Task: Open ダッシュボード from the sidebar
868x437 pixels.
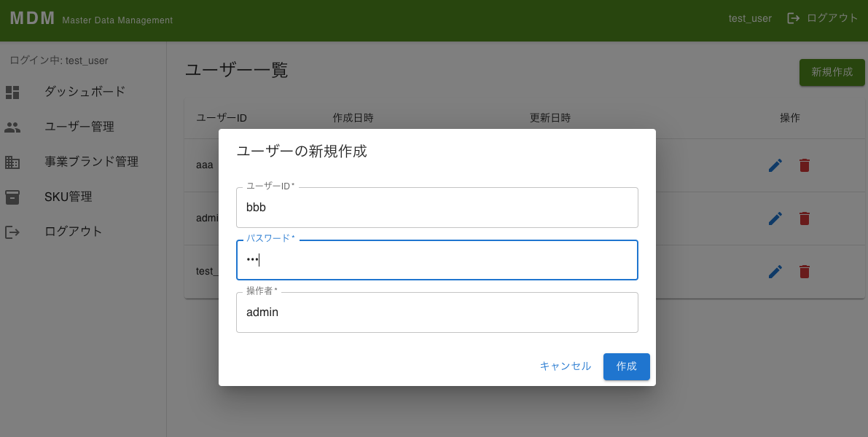Action: point(83,92)
